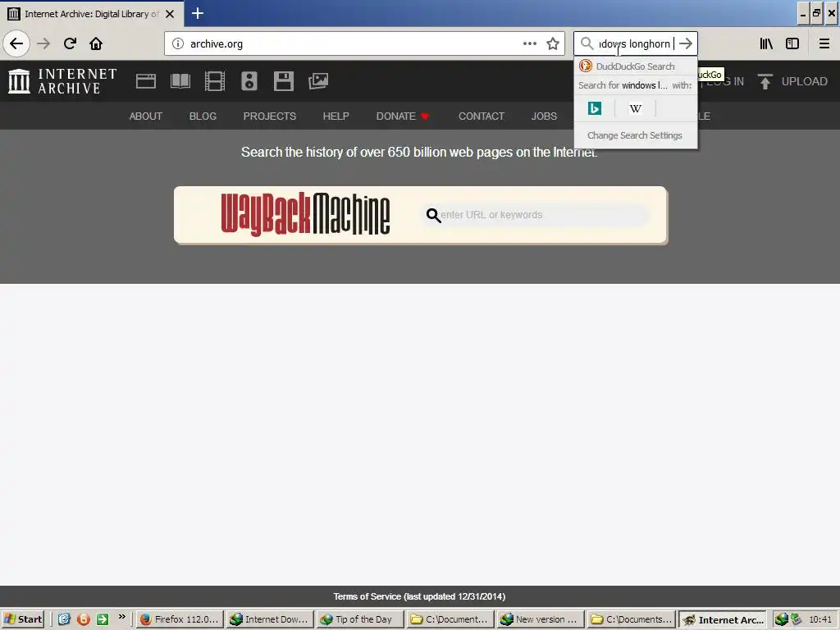Open the HELP page

pyautogui.click(x=336, y=116)
